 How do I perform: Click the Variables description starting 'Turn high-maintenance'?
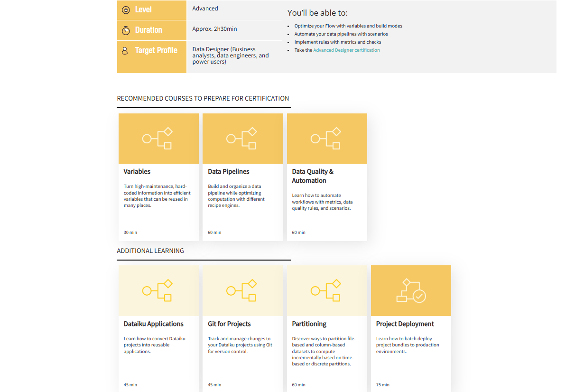157,196
